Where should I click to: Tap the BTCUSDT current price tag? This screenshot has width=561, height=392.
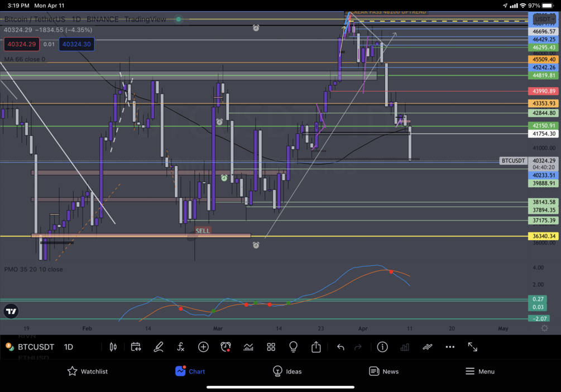coord(513,161)
